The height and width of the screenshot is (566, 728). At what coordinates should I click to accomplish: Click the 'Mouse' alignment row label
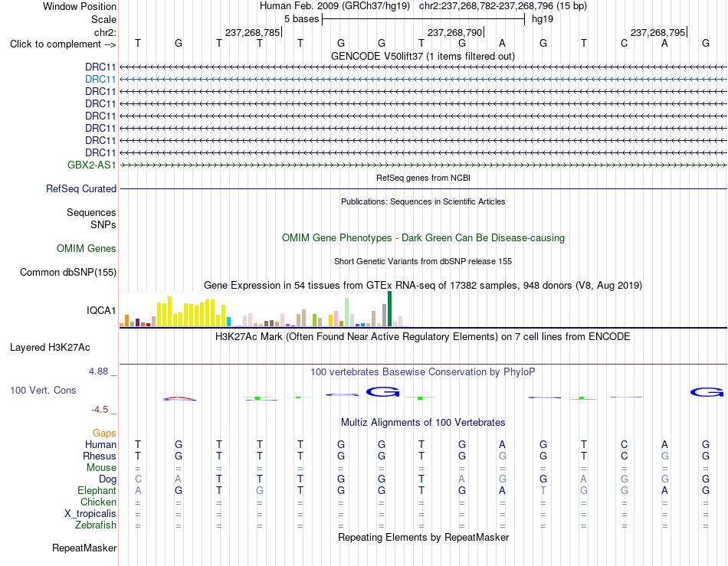click(x=101, y=468)
